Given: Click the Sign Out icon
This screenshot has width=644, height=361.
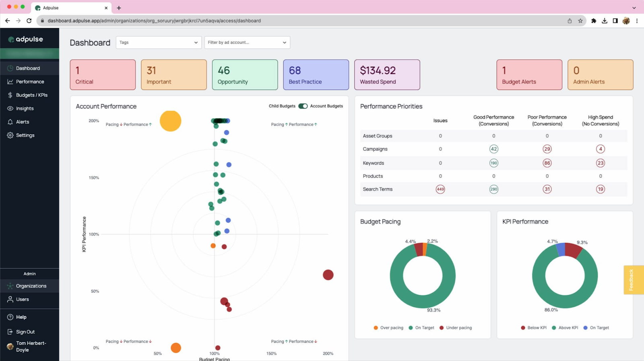Looking at the screenshot, I should (10, 332).
